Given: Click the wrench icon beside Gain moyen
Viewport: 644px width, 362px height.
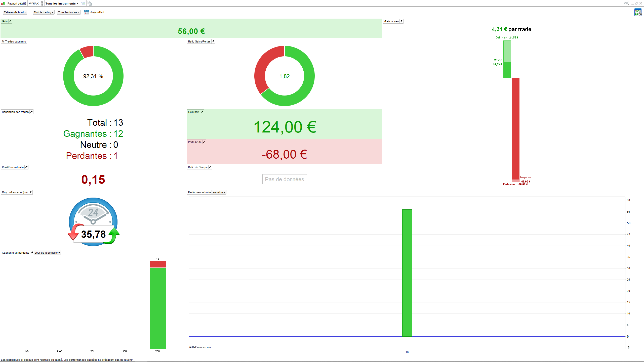Looking at the screenshot, I should (x=401, y=21).
